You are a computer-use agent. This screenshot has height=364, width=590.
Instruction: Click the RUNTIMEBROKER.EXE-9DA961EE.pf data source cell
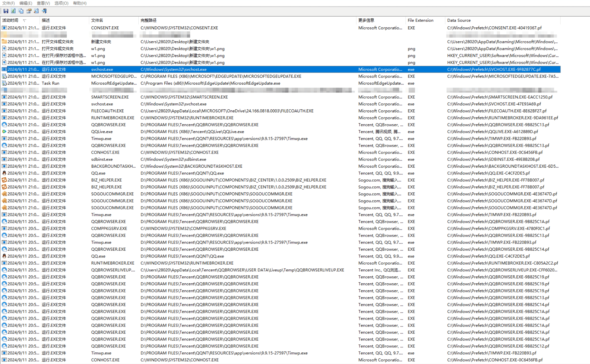tap(503, 118)
